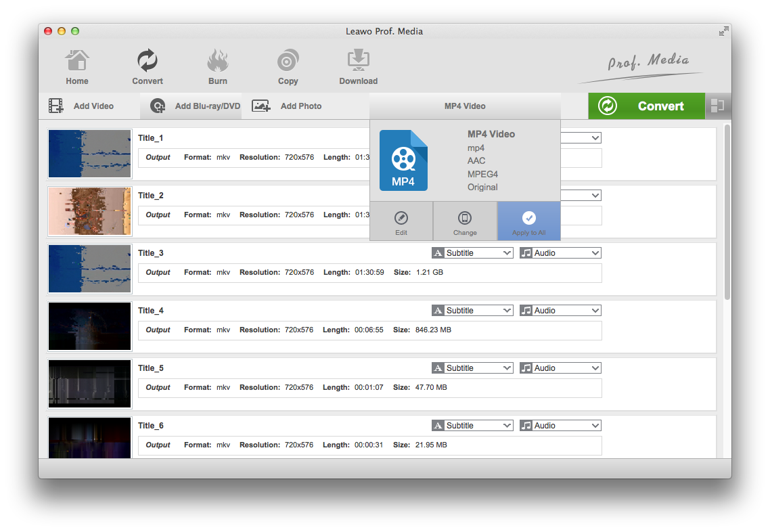Click the large MP4 format icon
The width and height of the screenshot is (770, 532).
(404, 160)
